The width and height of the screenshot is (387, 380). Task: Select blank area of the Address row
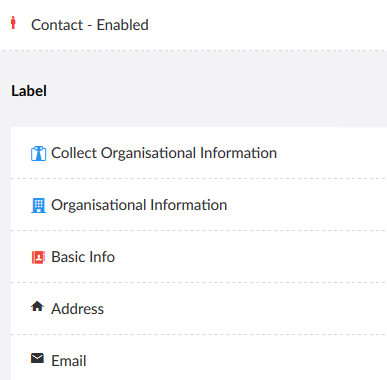245,309
